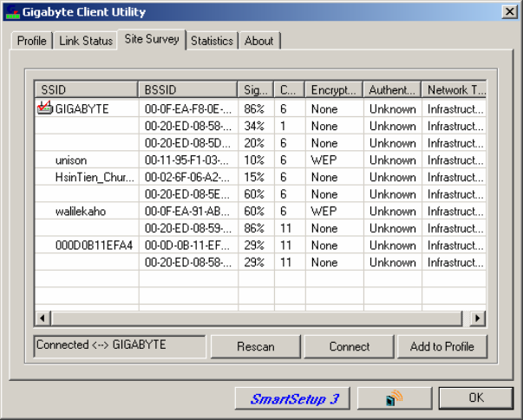This screenshot has width=523, height=420.
Task: Confirm with the OK button
Action: point(476,398)
